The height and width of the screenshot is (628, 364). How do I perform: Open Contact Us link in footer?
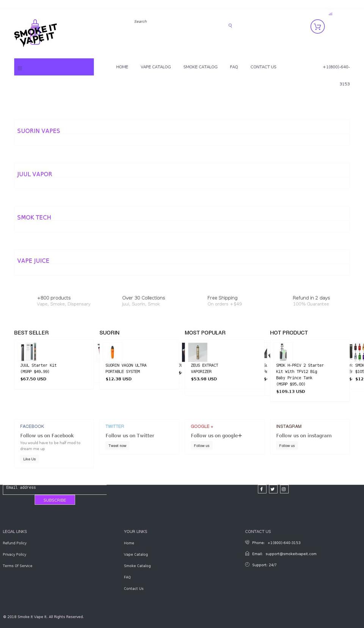click(x=134, y=589)
